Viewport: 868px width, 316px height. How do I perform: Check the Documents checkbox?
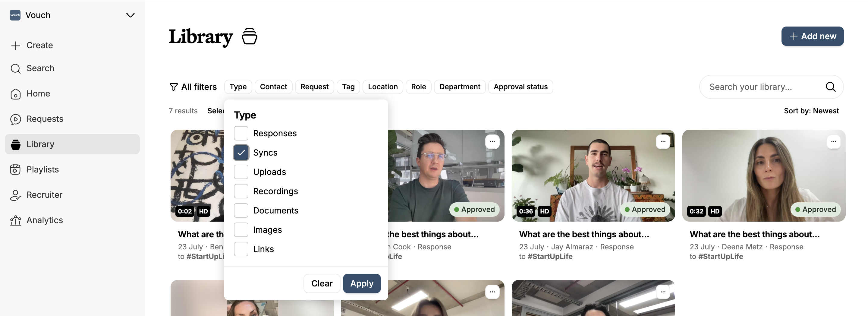click(241, 210)
